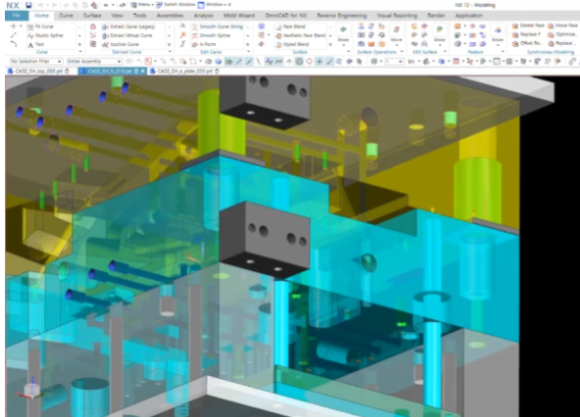
Task: Open the Menu dropdown in title bar
Action: pos(142,5)
